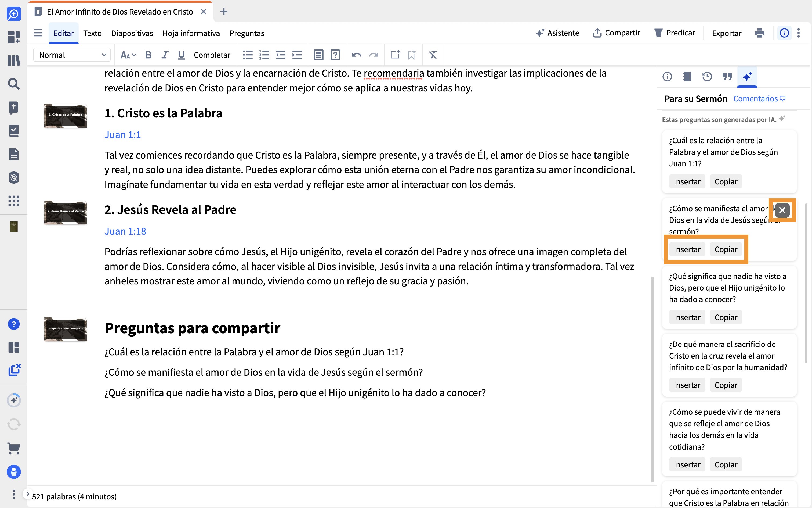
Task: Clear text formatting
Action: tap(433, 55)
